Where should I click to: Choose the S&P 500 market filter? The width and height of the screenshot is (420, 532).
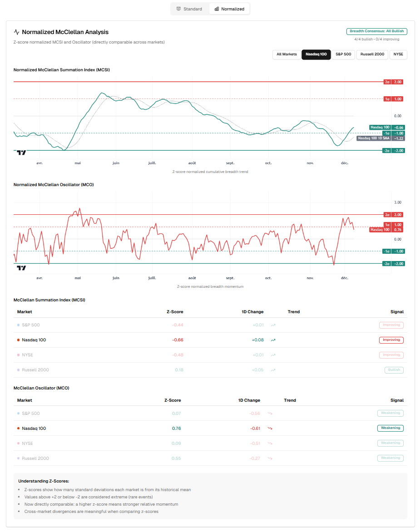(x=343, y=54)
